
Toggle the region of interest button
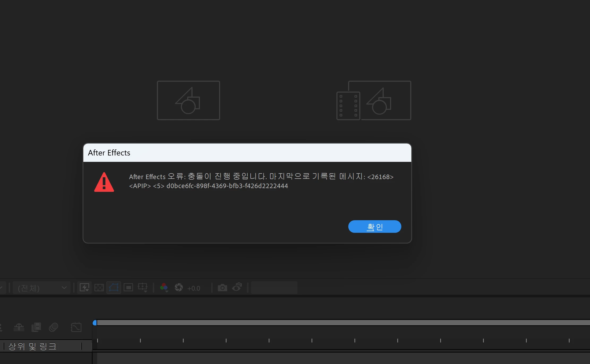128,288
